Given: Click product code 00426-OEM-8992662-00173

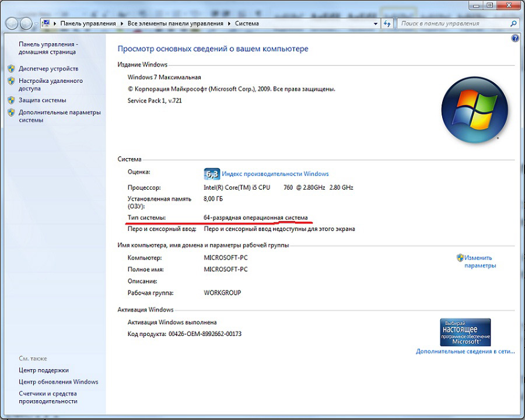Looking at the screenshot, I should 205,334.
